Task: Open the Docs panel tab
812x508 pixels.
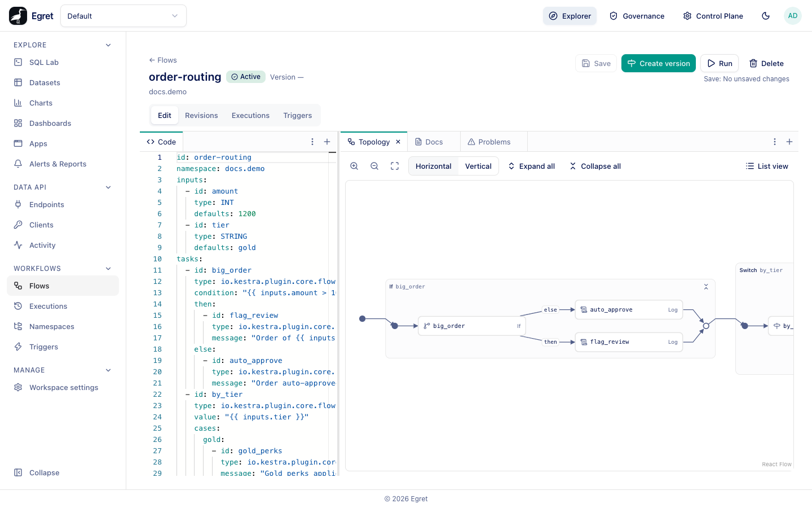Action: point(434,142)
